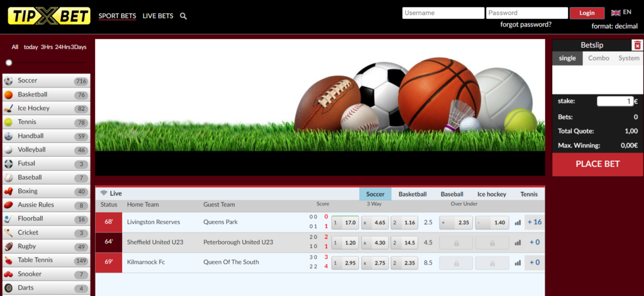This screenshot has height=296, width=644.
Task: Open SPORT BETS menu
Action: (117, 16)
